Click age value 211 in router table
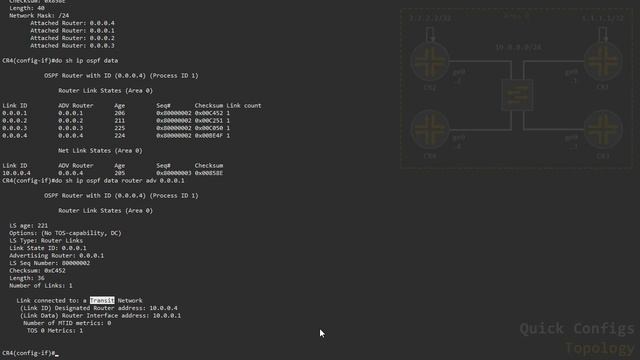This screenshot has height=360, width=640. tap(120, 120)
